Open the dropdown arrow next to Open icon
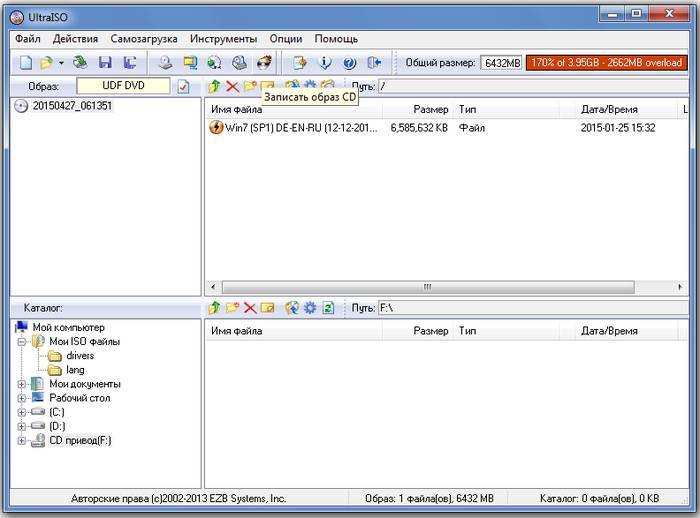This screenshot has width=700, height=518. [x=60, y=63]
